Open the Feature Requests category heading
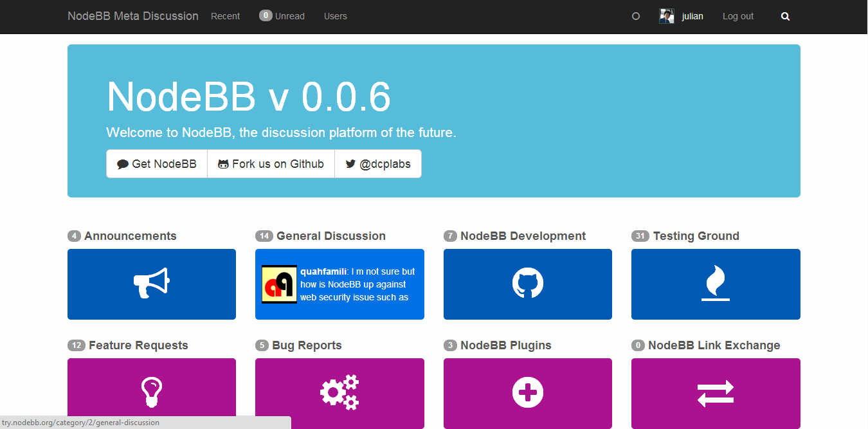This screenshot has height=429, width=868. 138,345
